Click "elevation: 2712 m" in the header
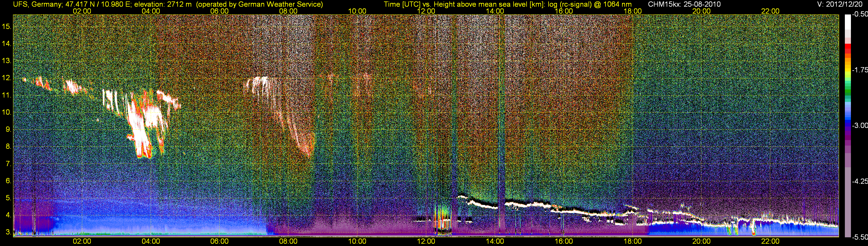This screenshot has width=868, height=246. 163,4
